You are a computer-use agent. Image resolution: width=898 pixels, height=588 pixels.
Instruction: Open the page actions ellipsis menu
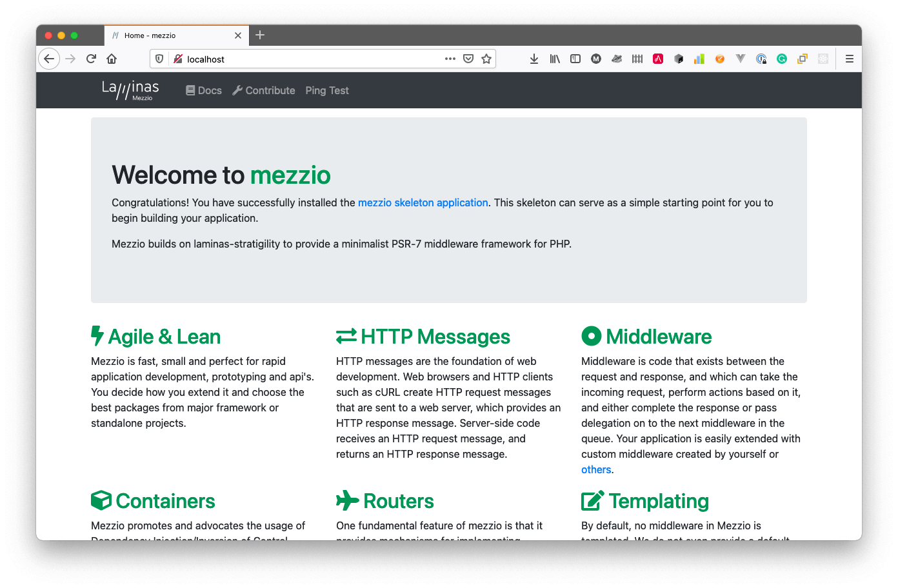[450, 59]
